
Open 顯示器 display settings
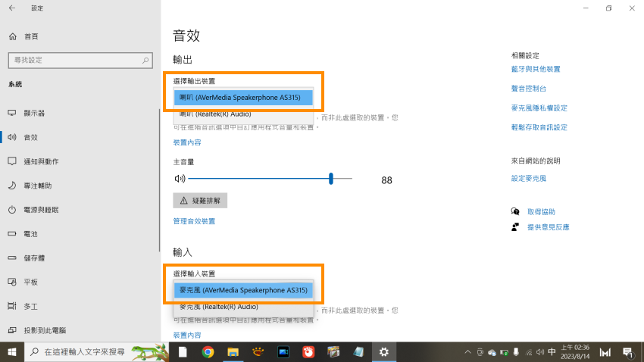27,113
